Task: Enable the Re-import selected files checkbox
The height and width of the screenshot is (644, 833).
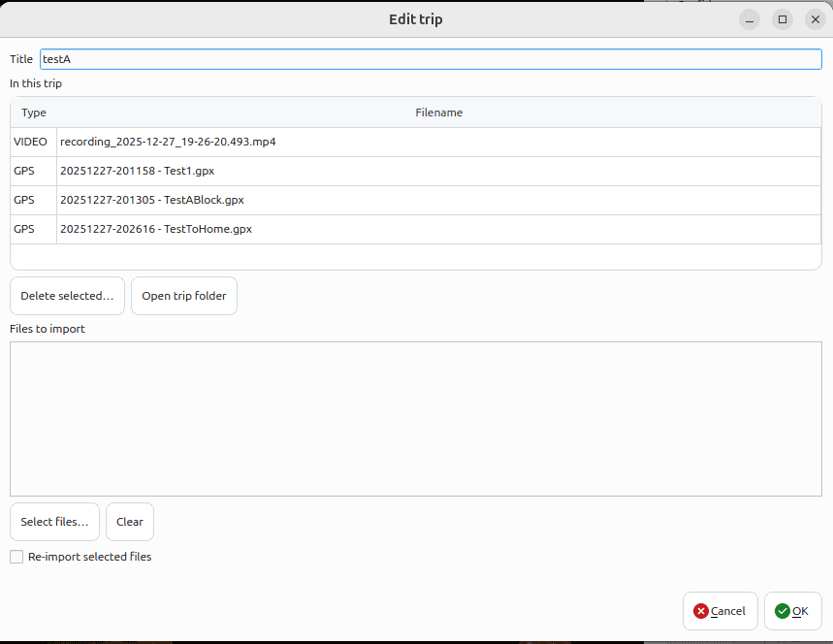Action: tap(16, 557)
